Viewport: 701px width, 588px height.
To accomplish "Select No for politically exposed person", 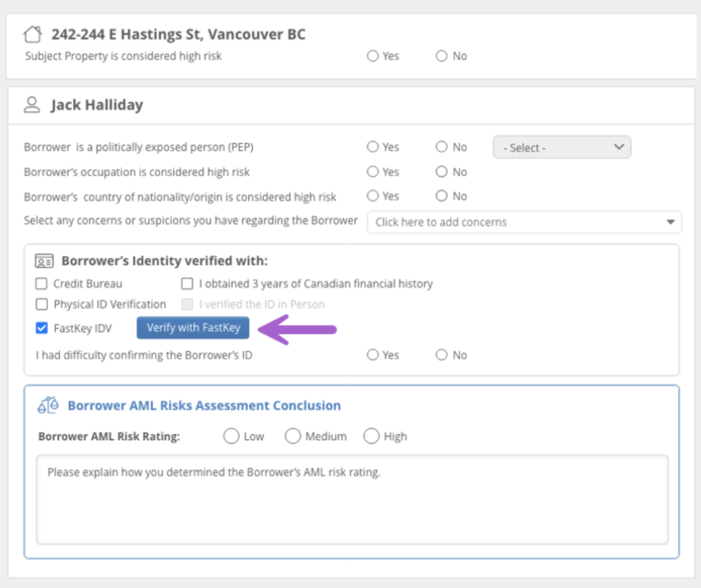I will 442,147.
